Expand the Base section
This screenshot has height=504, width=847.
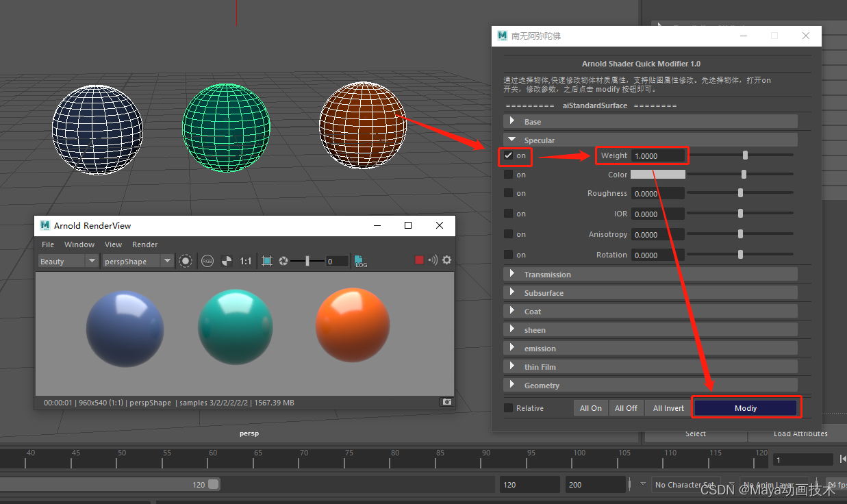click(650, 121)
